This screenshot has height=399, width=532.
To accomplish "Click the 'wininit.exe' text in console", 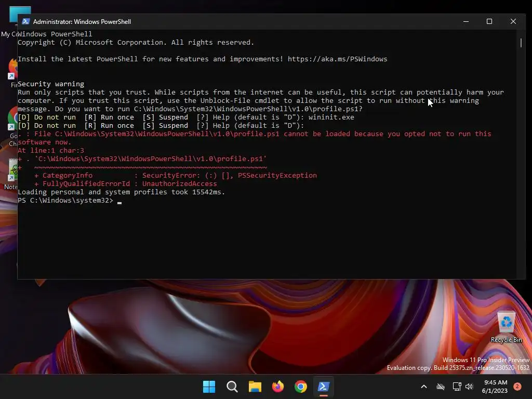I will [x=331, y=117].
